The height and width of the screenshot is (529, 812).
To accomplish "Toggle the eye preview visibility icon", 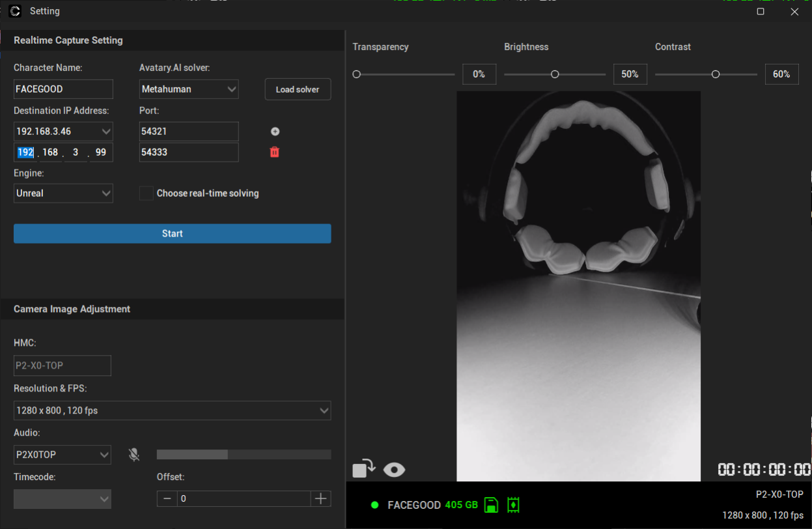I will tap(395, 470).
